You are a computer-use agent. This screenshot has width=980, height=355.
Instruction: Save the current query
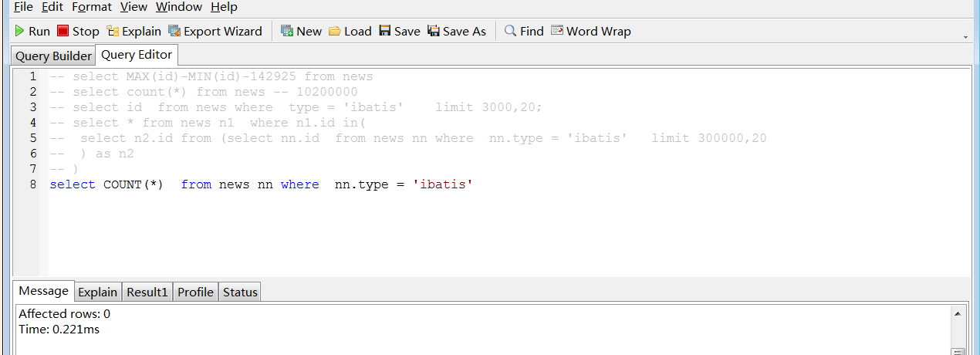399,32
